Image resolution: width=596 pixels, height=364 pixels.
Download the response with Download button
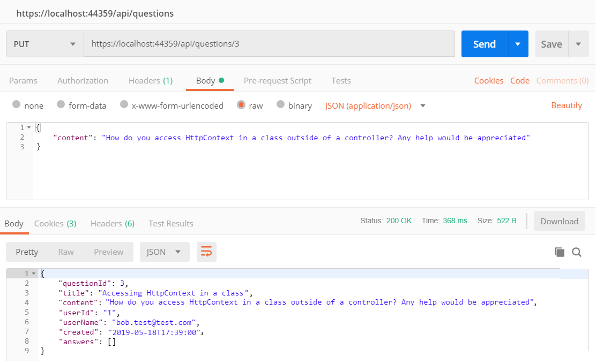[x=559, y=221]
